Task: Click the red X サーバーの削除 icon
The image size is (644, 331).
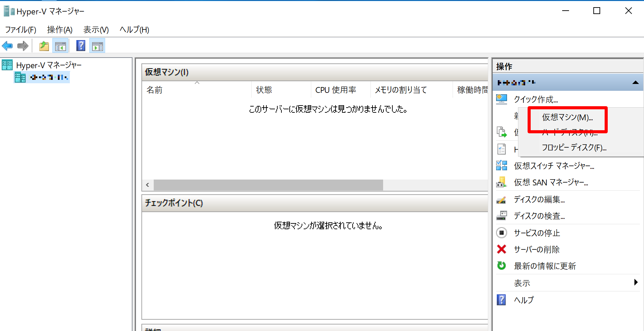Action: click(x=502, y=249)
